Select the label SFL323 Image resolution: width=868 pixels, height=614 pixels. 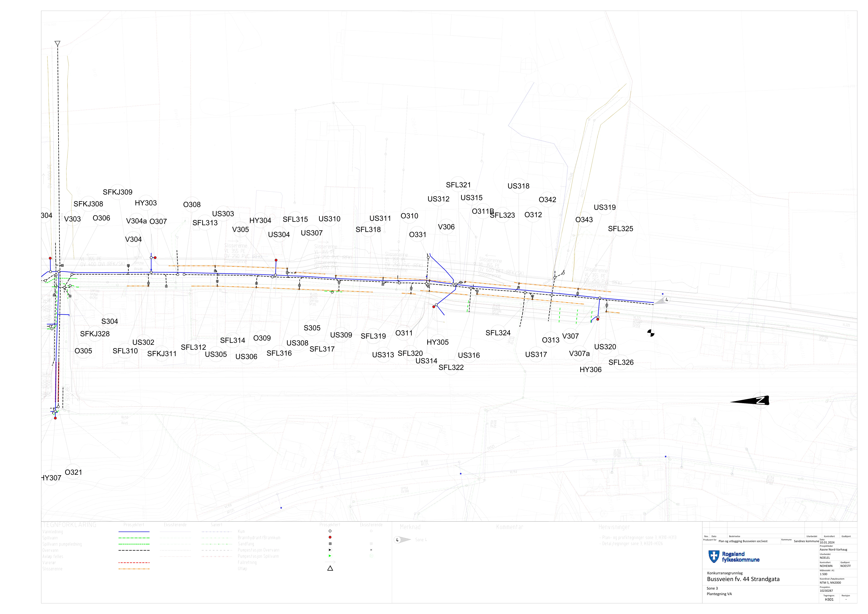click(502, 215)
